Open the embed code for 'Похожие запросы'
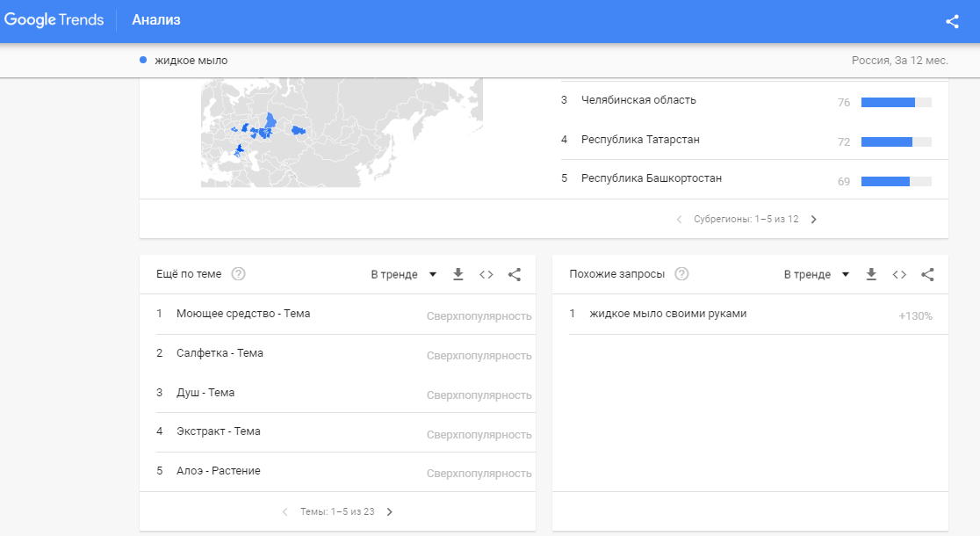This screenshot has width=980, height=536. [899, 274]
